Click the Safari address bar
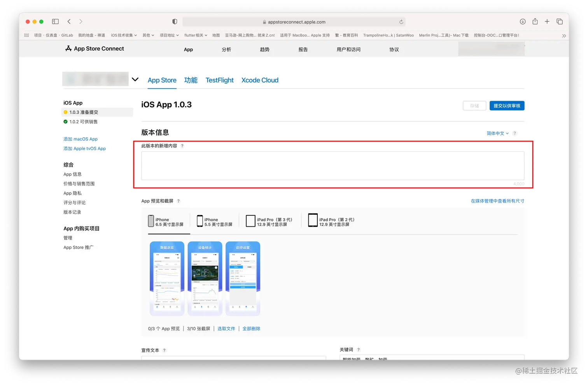The height and width of the screenshot is (385, 588). click(294, 22)
